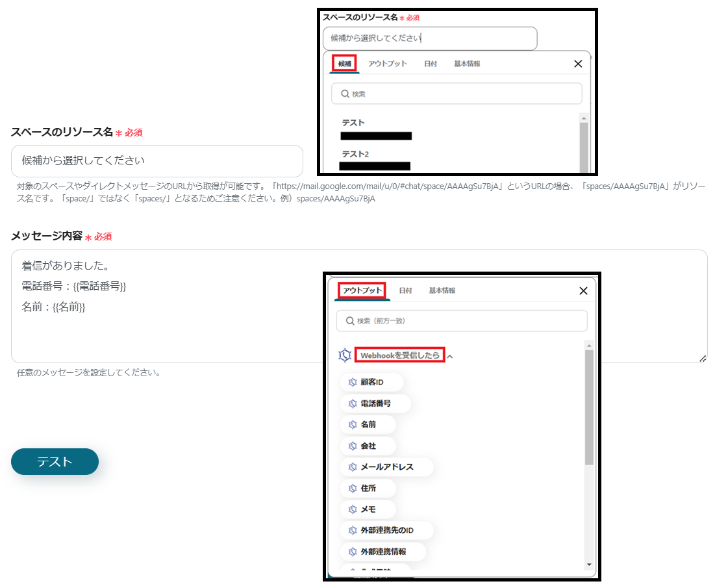The image size is (715, 588).
Task: Switch to the 候補 tab
Action: tap(345, 64)
